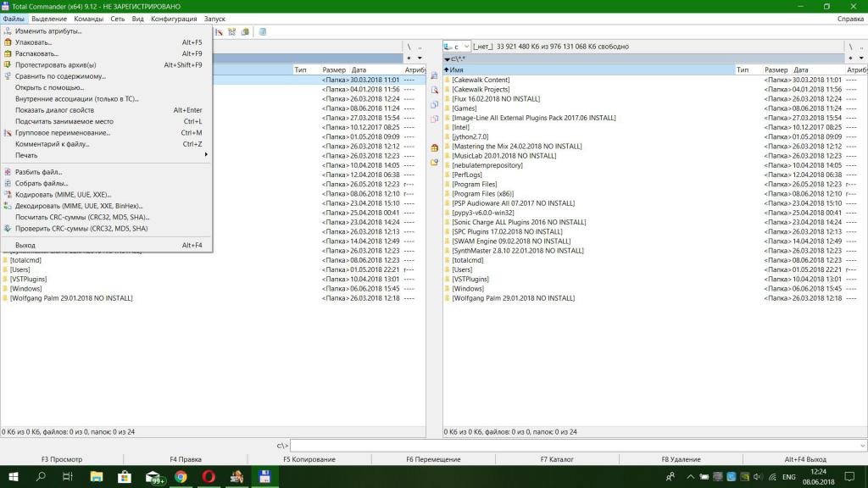The height and width of the screenshot is (488, 868).
Task: Click the F4 Правка button
Action: [186, 459]
